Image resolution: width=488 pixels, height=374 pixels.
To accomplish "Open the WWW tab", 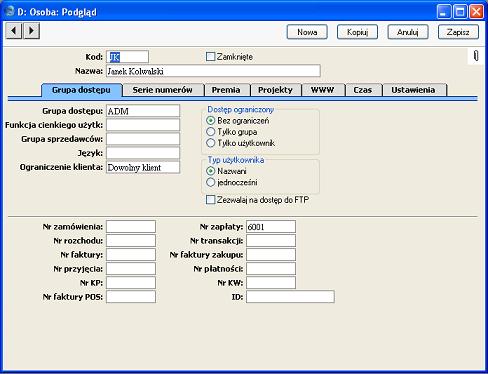I will [x=323, y=90].
